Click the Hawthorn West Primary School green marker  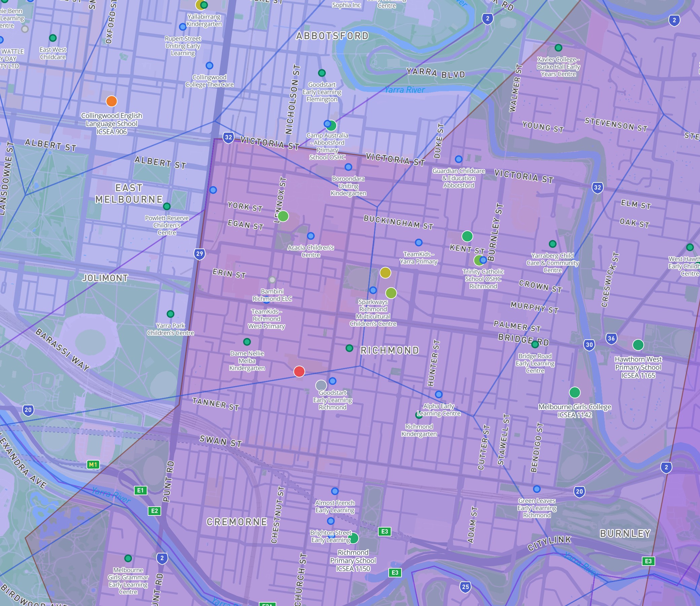(x=638, y=345)
